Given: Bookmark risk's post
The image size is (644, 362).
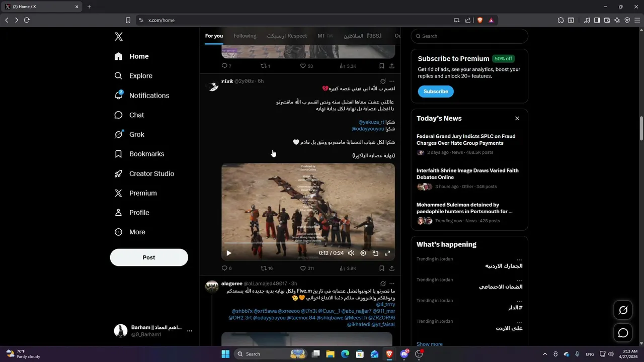Looking at the screenshot, I should pyautogui.click(x=382, y=268).
